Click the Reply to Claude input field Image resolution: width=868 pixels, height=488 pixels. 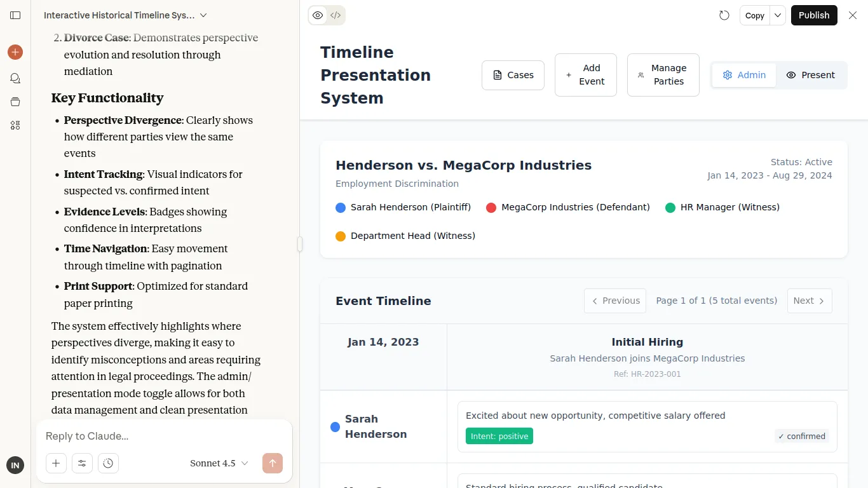(164, 436)
